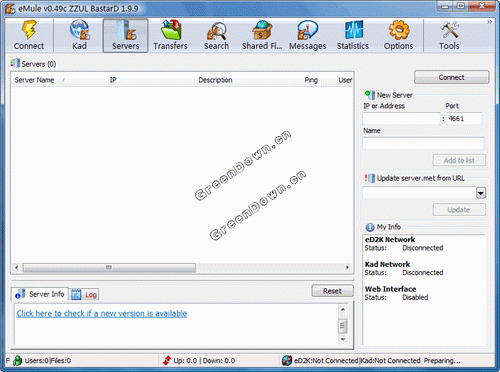
Task: Click the IP or Address input field
Action: (401, 119)
